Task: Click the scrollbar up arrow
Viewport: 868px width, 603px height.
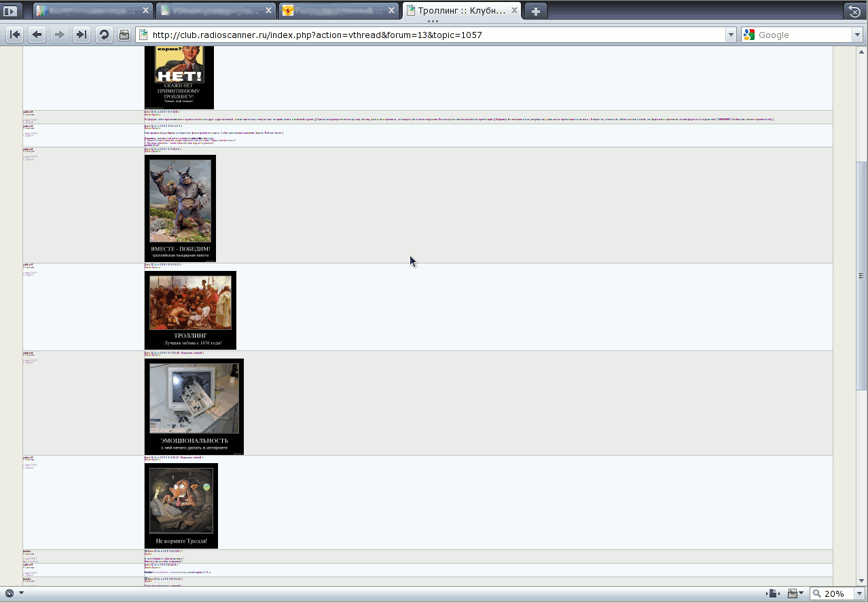Action: click(861, 52)
